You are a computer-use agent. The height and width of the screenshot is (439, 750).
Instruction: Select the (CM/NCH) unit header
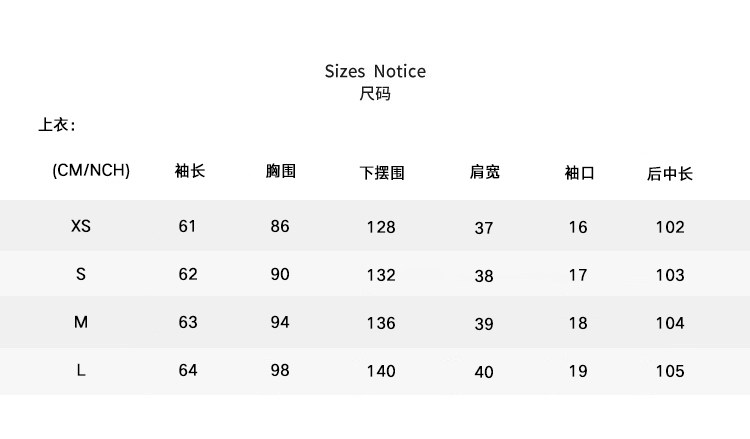click(x=91, y=170)
